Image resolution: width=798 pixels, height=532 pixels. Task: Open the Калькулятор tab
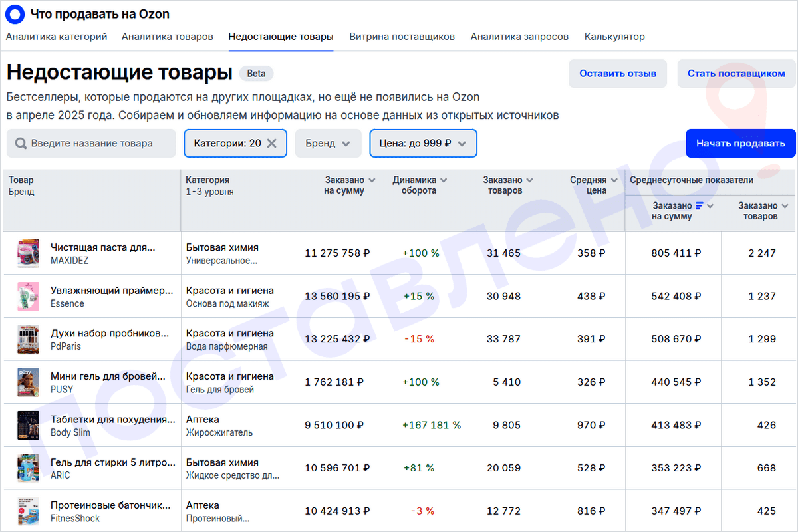[x=614, y=37]
